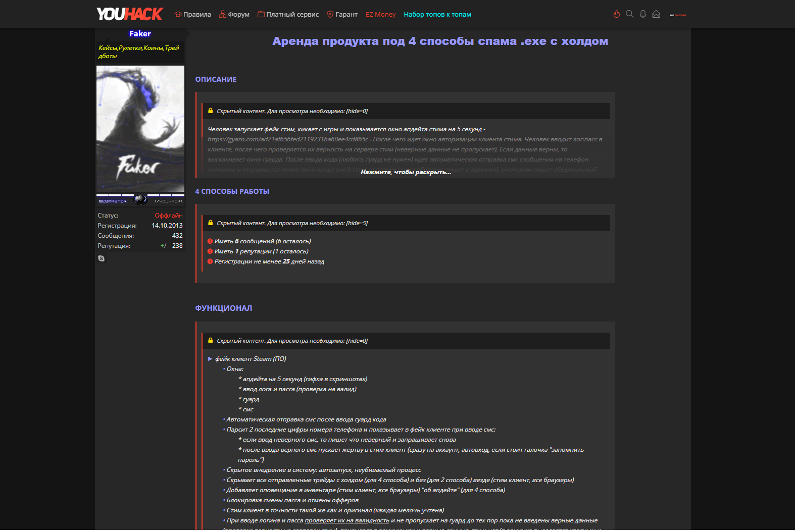This screenshot has height=532, width=795.
Task: Click 'Иметь 6 сообщений' requirement line
Action: point(259,241)
